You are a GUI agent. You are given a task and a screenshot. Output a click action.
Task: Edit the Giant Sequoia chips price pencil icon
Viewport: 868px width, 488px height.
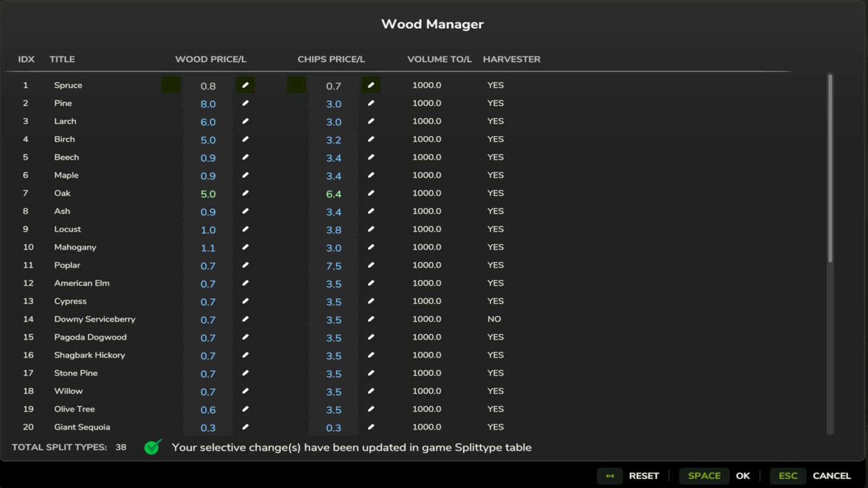click(x=371, y=427)
